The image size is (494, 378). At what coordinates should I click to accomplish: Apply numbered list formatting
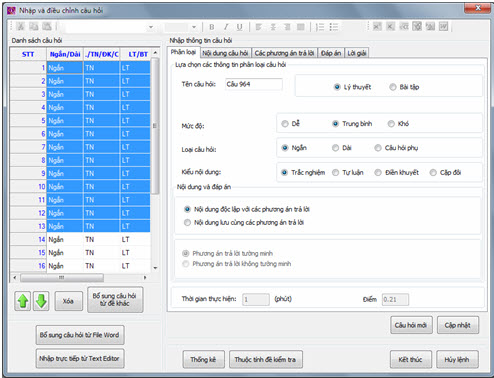point(320,27)
